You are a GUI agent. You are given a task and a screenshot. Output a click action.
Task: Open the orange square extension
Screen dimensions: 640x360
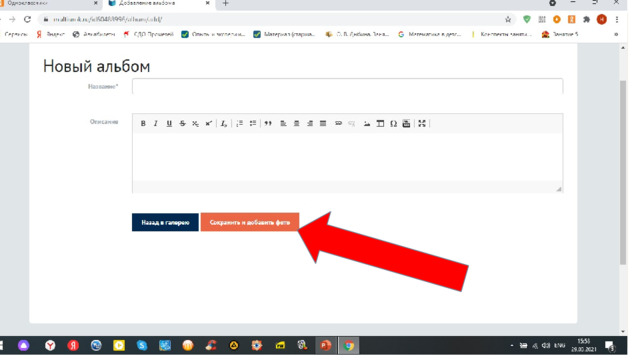click(x=572, y=19)
